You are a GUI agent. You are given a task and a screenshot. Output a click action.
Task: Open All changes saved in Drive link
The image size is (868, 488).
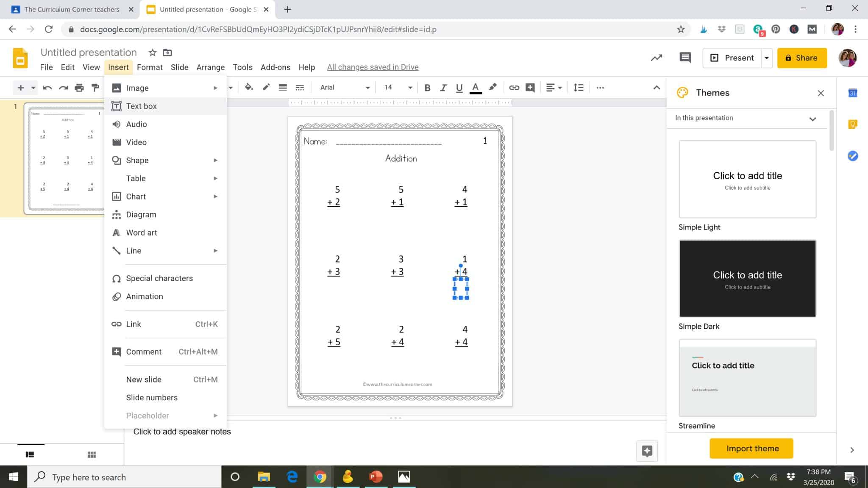pyautogui.click(x=373, y=67)
